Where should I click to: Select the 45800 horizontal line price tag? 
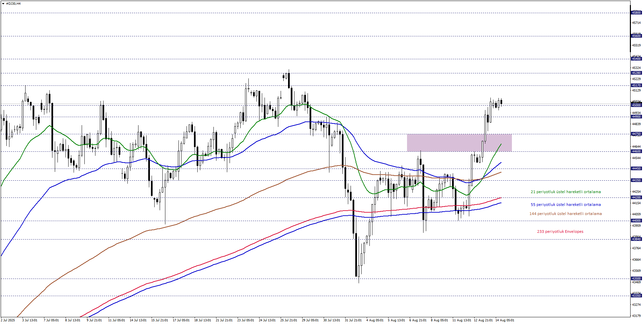pos(636,13)
